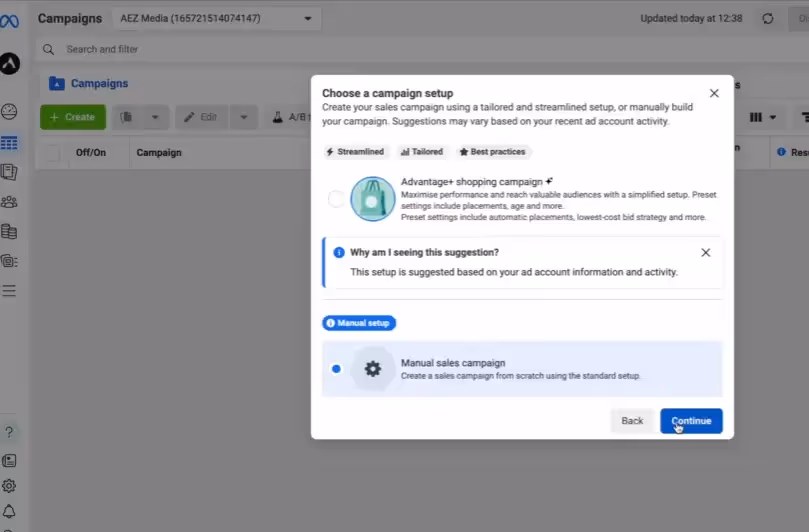This screenshot has width=809, height=532.
Task: Click the Back button in the dialog
Action: [632, 421]
